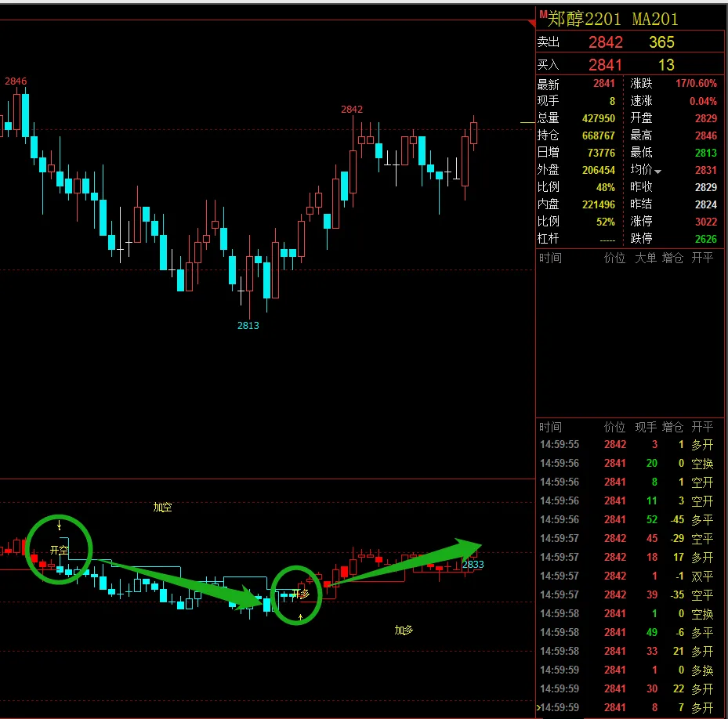Click the 开空 signal label in the indicator

tap(59, 551)
